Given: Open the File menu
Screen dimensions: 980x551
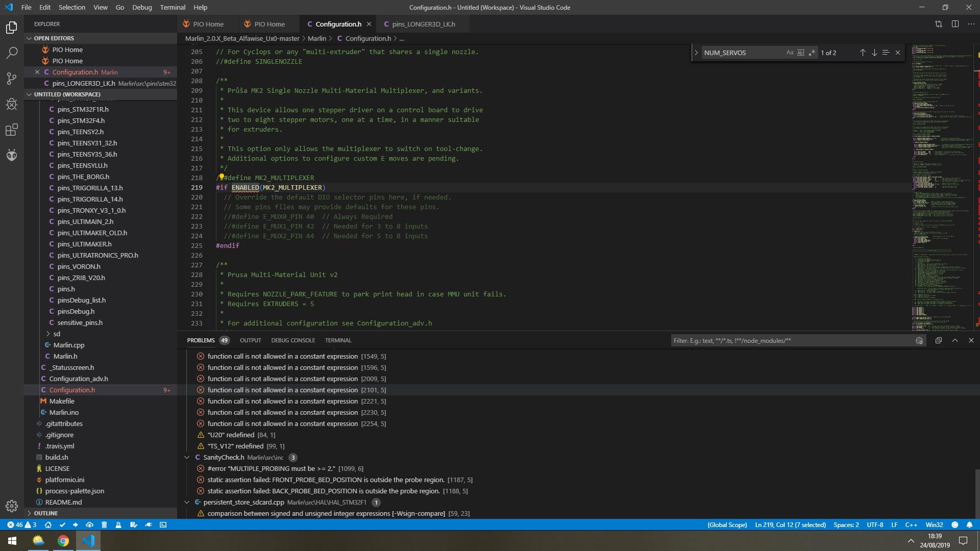Looking at the screenshot, I should (x=26, y=7).
